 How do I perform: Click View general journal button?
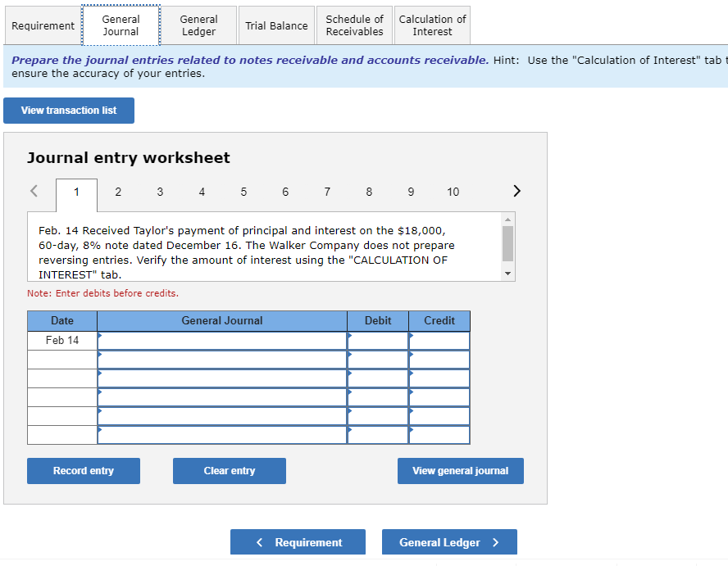tap(461, 471)
